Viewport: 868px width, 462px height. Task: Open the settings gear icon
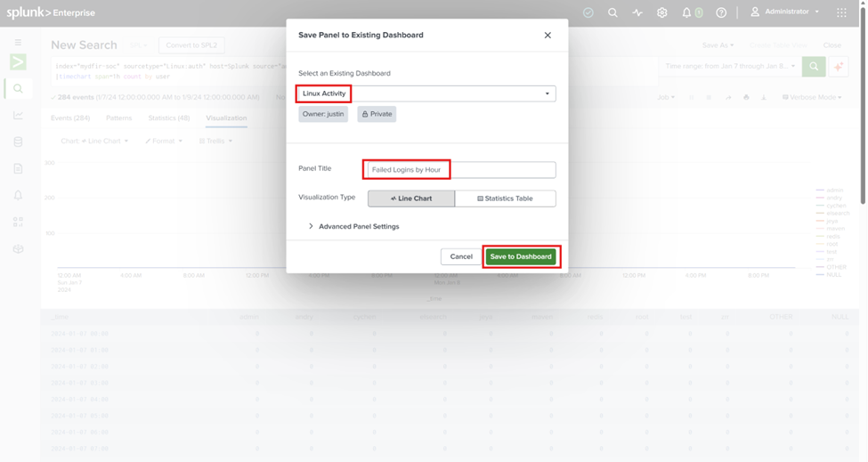[x=662, y=12]
